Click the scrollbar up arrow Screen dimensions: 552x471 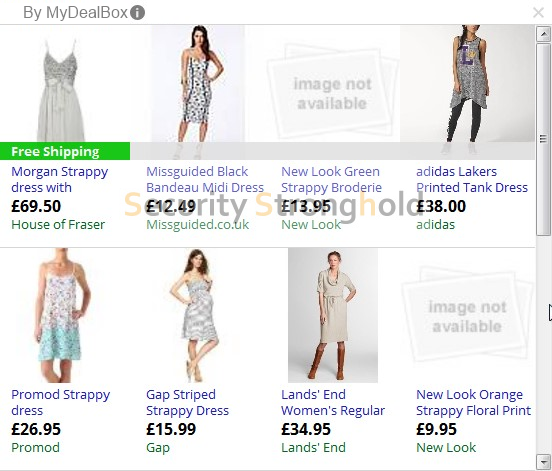click(544, 34)
